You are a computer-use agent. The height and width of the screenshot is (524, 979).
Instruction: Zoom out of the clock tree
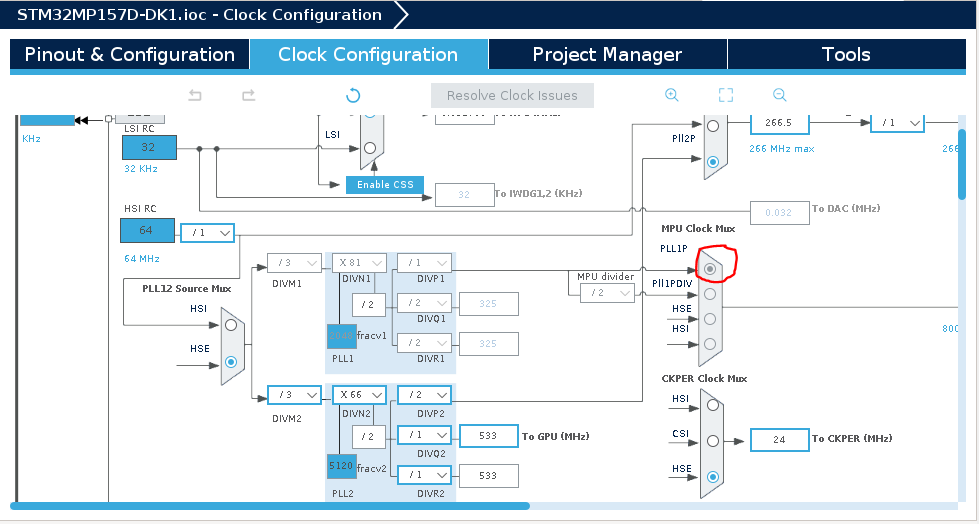point(779,95)
